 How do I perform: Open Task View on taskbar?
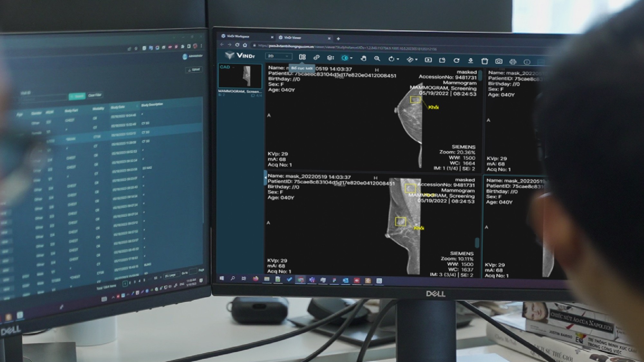244,279
